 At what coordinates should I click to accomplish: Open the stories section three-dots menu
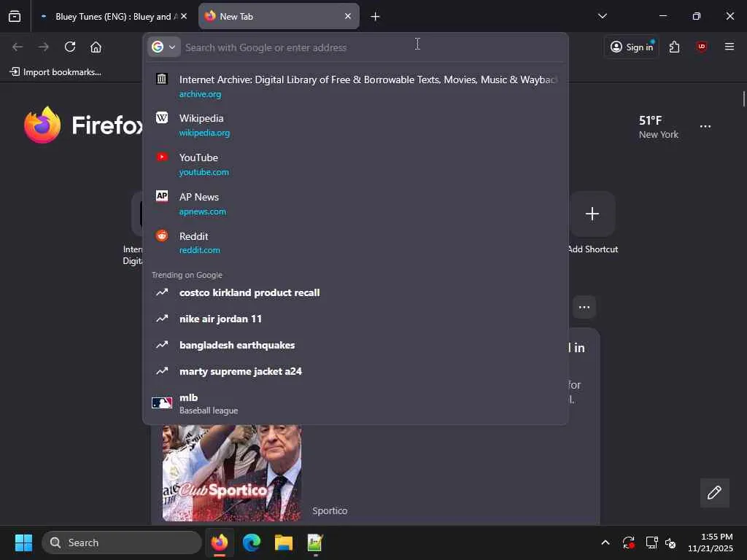click(x=584, y=307)
